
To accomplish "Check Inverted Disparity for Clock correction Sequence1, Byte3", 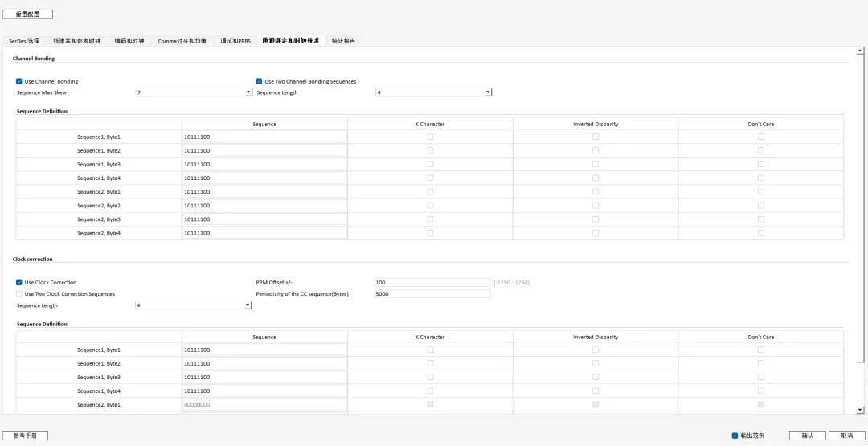I will click(x=596, y=378).
